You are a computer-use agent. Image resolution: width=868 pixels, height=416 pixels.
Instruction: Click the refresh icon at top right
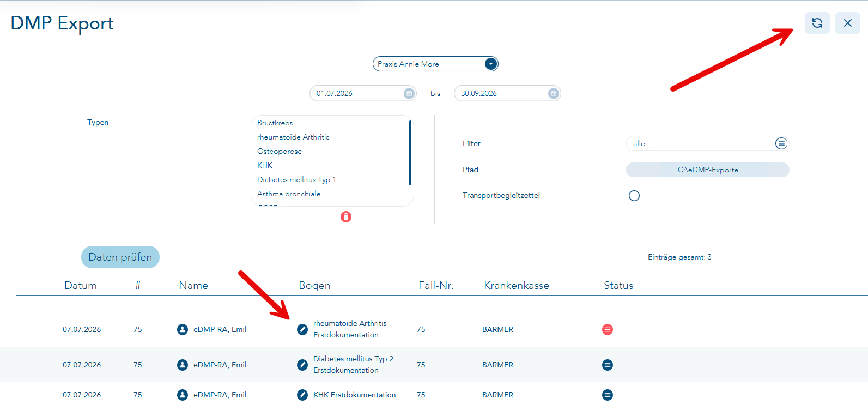817,23
